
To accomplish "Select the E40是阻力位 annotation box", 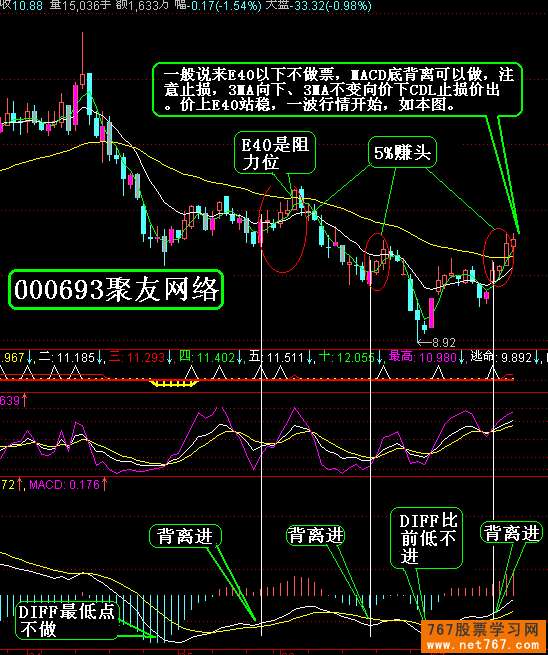I will (275, 153).
